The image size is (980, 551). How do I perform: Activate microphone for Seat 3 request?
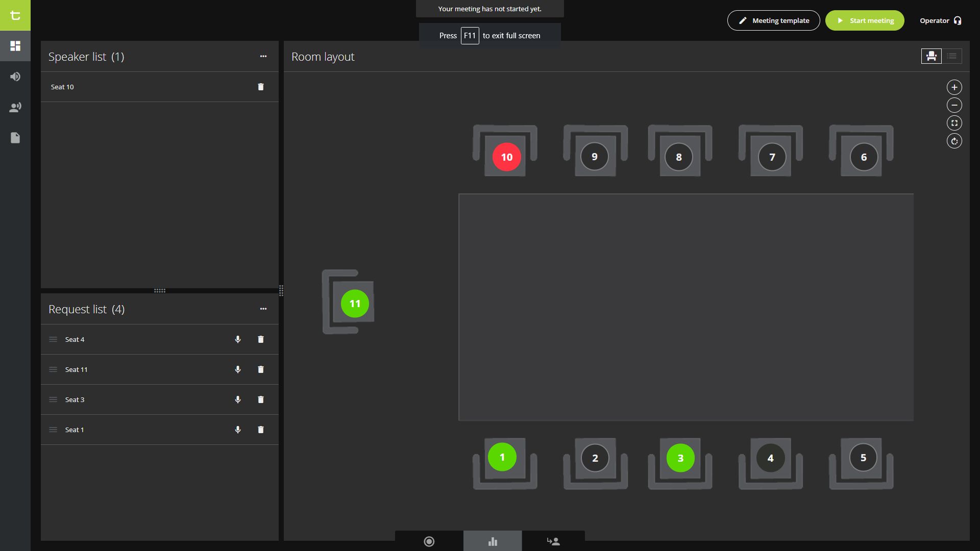coord(238,399)
